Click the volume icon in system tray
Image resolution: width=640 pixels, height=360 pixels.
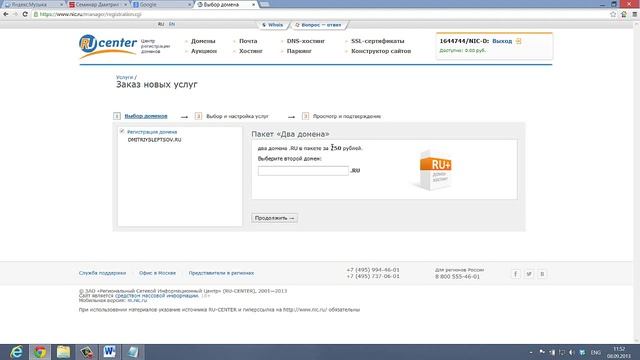click(x=572, y=352)
